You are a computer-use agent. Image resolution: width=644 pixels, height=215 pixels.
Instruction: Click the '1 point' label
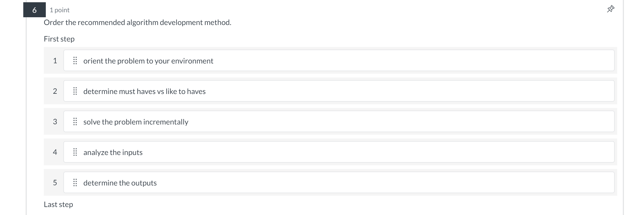[59, 10]
